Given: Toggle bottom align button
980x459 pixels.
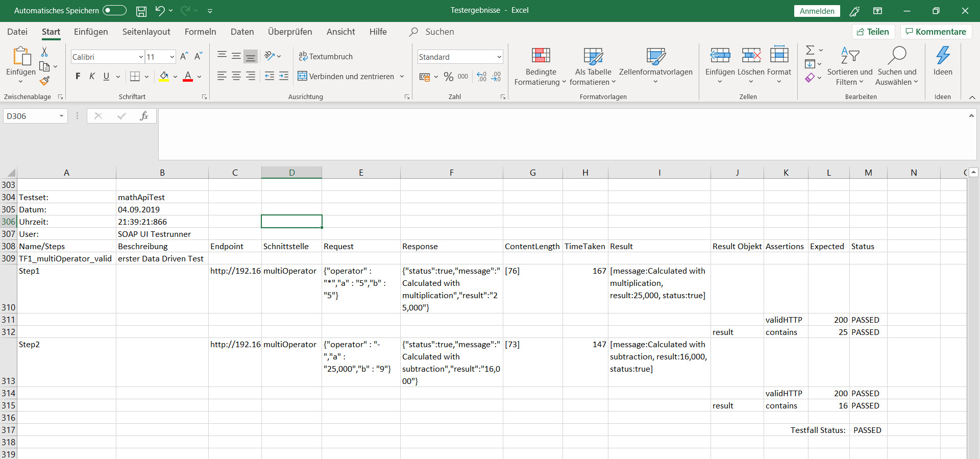Looking at the screenshot, I should coord(251,56).
